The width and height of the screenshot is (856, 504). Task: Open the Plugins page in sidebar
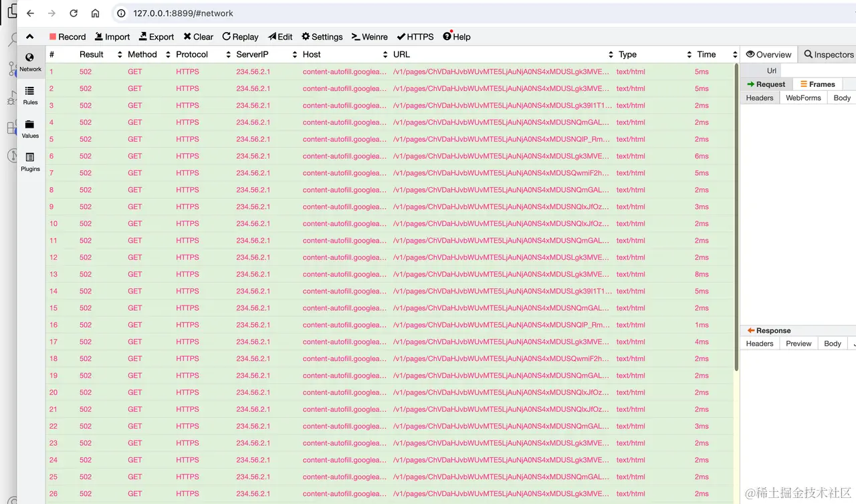(x=30, y=162)
